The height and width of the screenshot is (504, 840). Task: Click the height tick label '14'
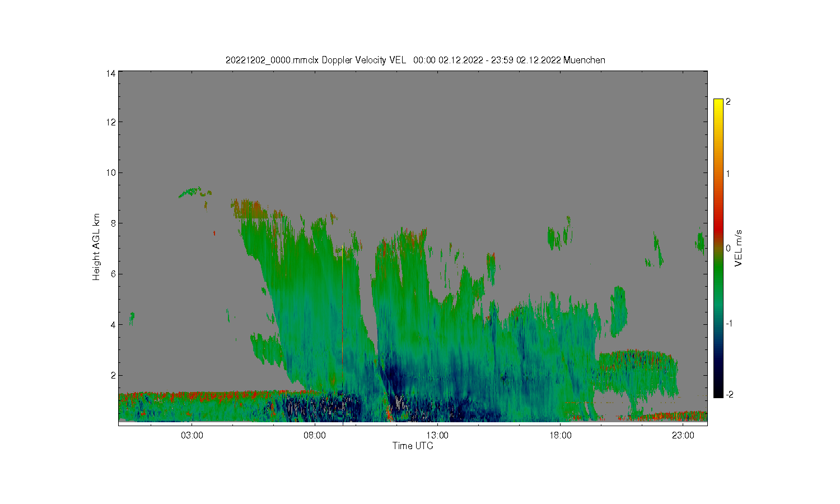coord(111,73)
